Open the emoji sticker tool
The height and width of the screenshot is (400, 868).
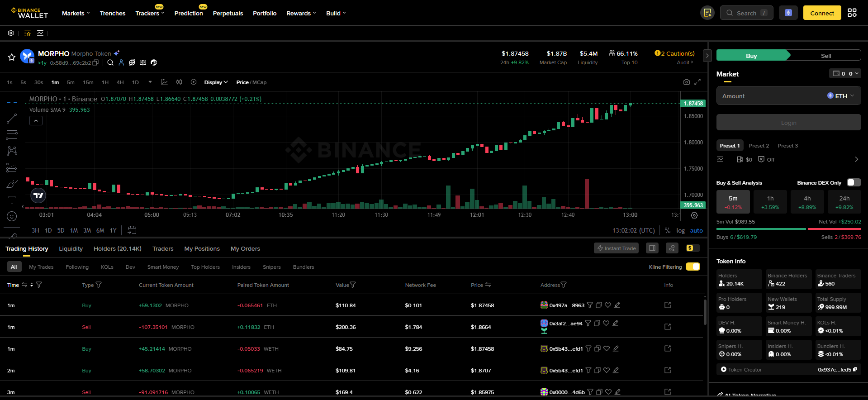12,216
